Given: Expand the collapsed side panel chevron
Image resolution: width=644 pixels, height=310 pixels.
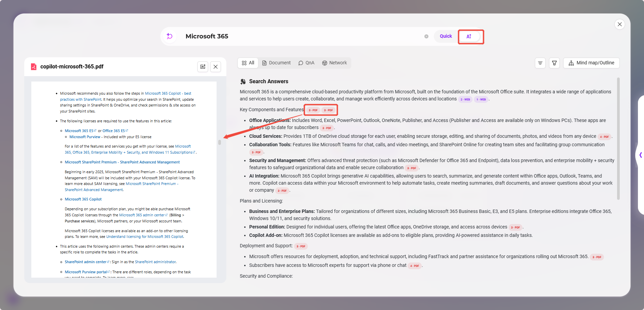Looking at the screenshot, I should tap(641, 155).
